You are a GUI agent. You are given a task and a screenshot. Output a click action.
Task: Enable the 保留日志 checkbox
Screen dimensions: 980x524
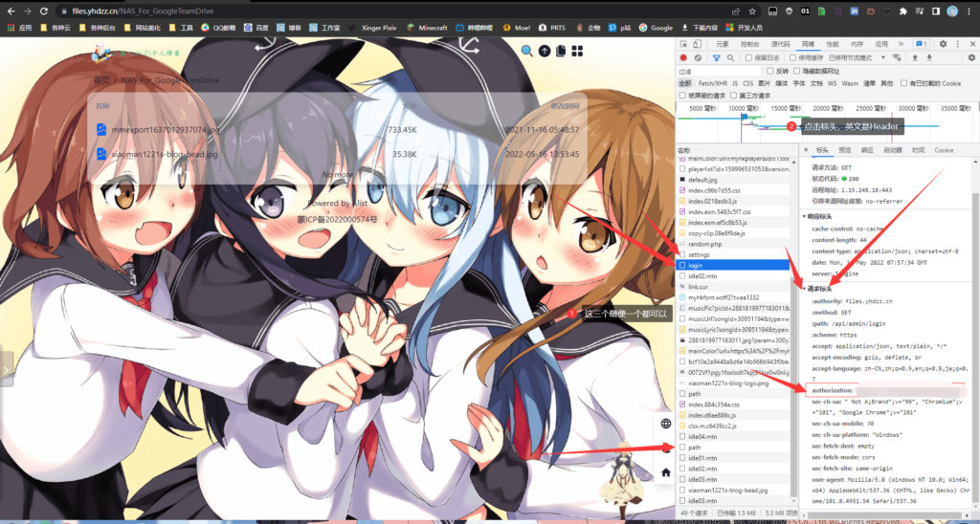click(750, 57)
